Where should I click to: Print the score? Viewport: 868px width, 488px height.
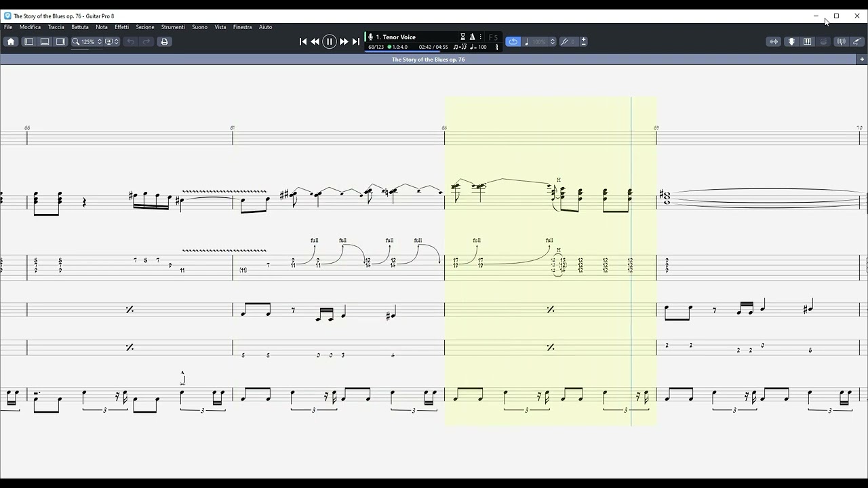point(164,41)
